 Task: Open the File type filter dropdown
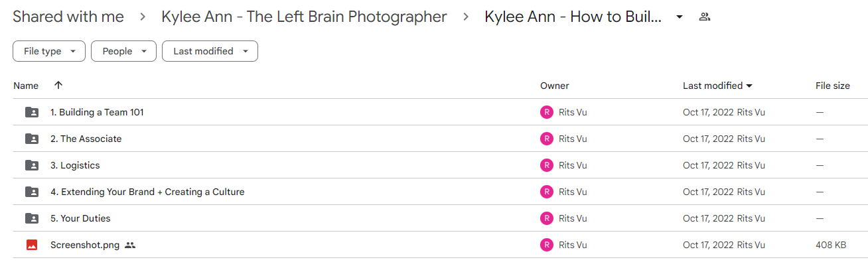coord(49,51)
